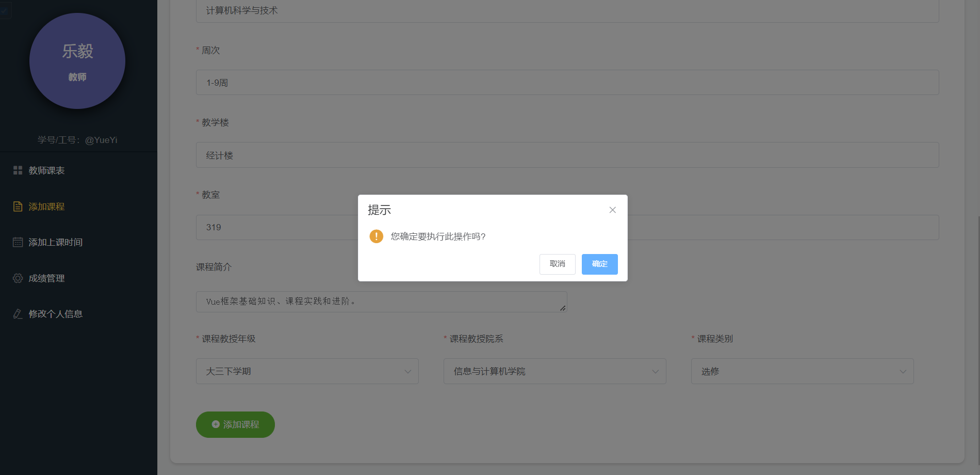Click the orange warning icon in dialog
980x475 pixels.
[376, 236]
